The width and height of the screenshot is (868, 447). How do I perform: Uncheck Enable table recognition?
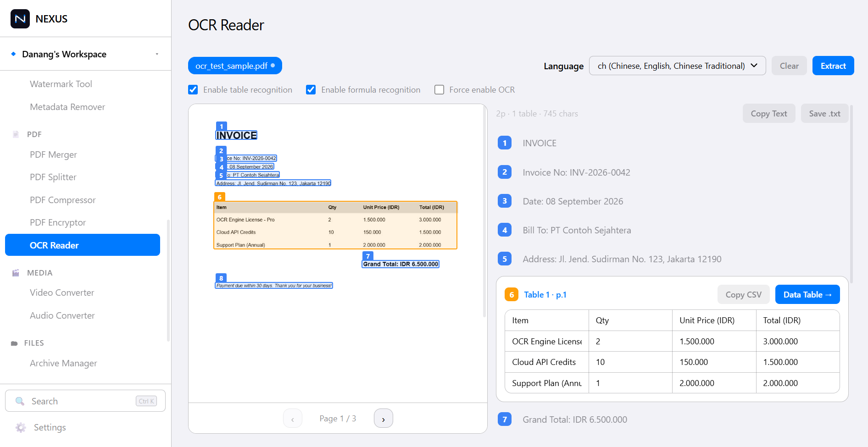pyautogui.click(x=193, y=90)
